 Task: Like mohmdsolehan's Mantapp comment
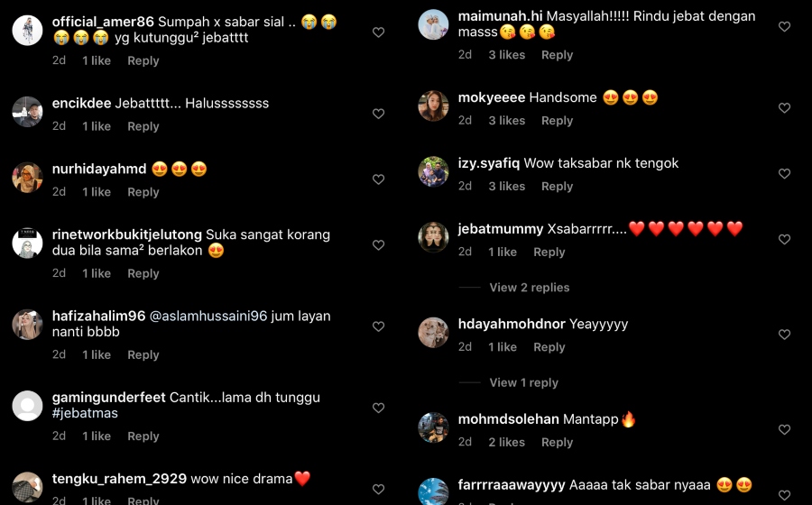(785, 430)
